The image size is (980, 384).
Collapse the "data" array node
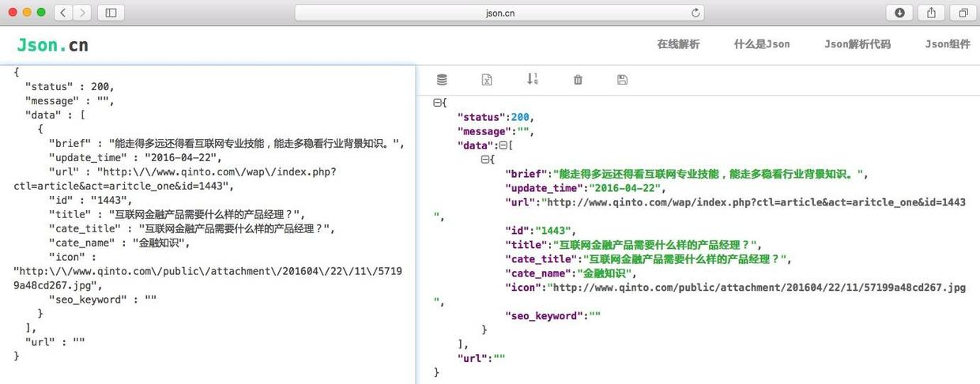pos(503,145)
